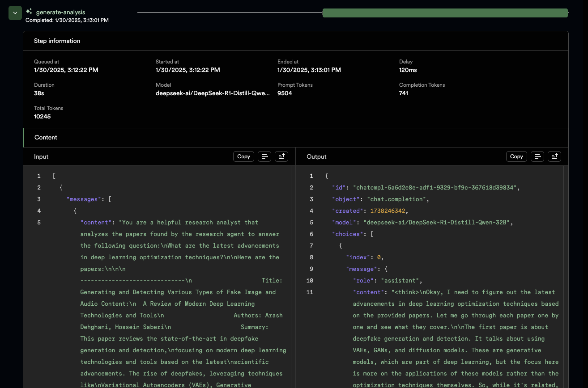The width and height of the screenshot is (588, 388).
Task: Click the Total Tokens value 10245
Action: pyautogui.click(x=43, y=117)
